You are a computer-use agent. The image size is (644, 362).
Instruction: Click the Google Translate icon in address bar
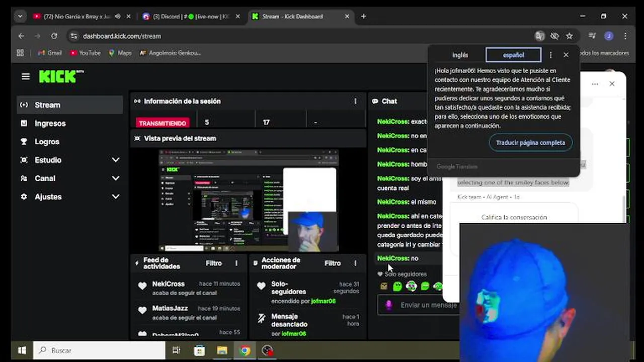[x=540, y=36]
